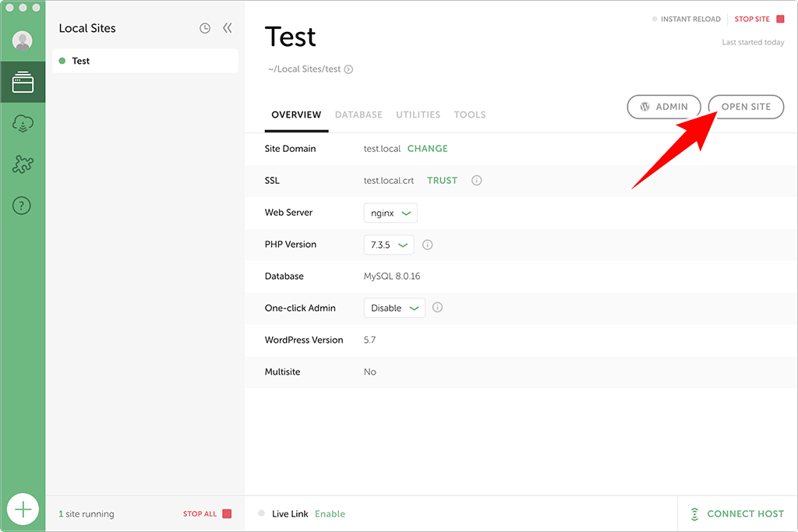798x532 pixels.
Task: Toggle Instant Reload
Action: (686, 19)
